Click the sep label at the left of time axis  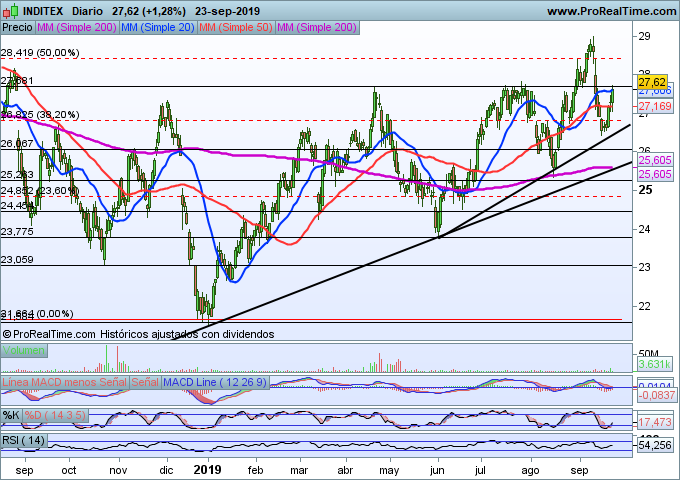(x=24, y=471)
